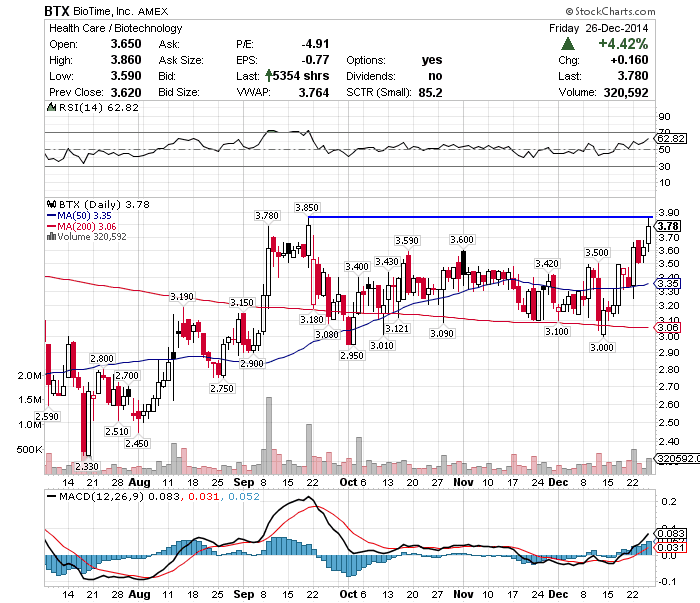Screen dimensions: 700x603
Task: Click the High value 3.860
Action: [126, 60]
